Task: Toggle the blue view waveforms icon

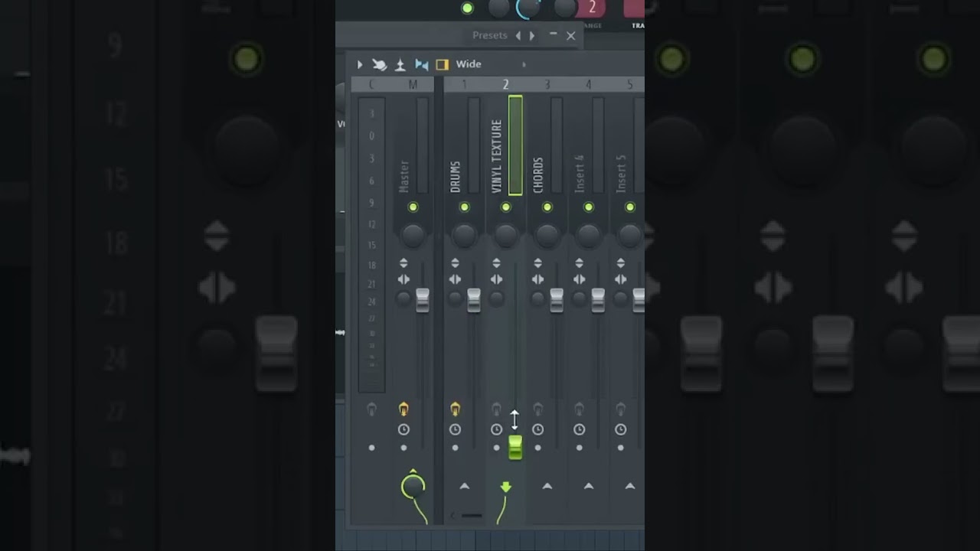Action: click(x=421, y=65)
